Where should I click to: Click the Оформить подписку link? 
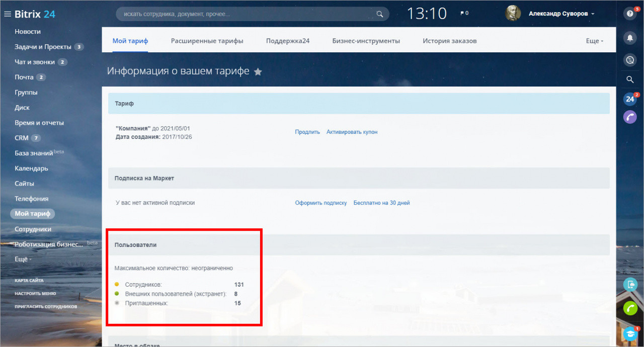[x=321, y=203]
